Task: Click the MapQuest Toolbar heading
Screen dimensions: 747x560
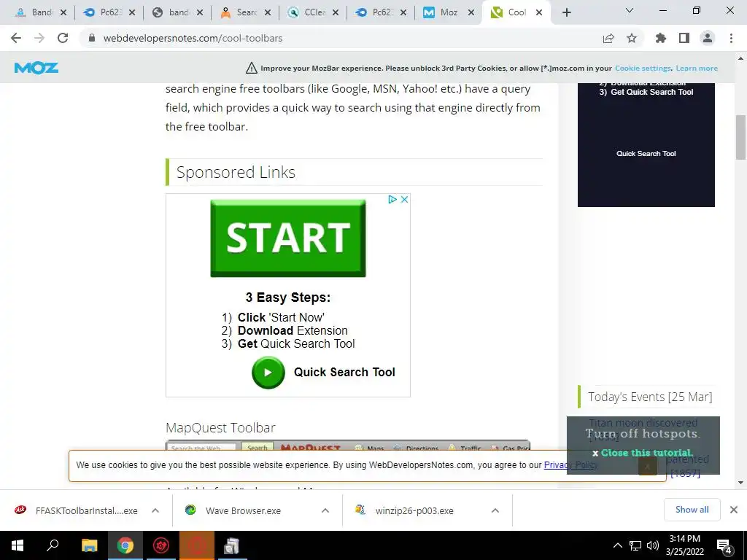Action: coord(220,427)
